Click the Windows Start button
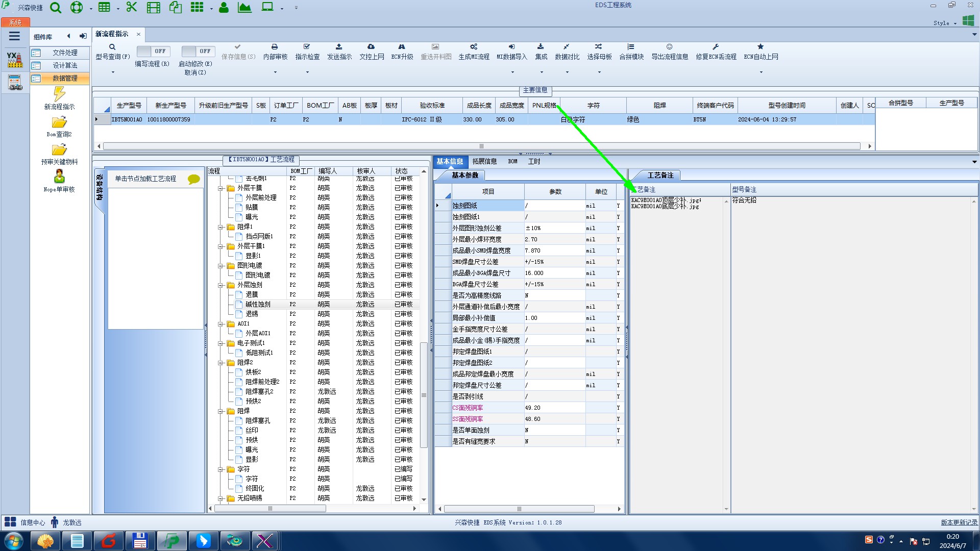This screenshot has width=980, height=551. [14, 540]
